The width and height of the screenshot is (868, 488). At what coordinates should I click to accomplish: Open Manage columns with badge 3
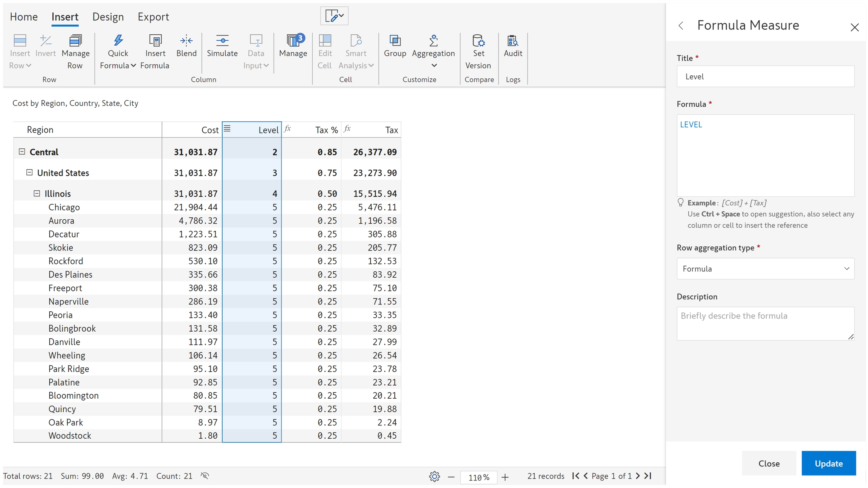tap(293, 41)
